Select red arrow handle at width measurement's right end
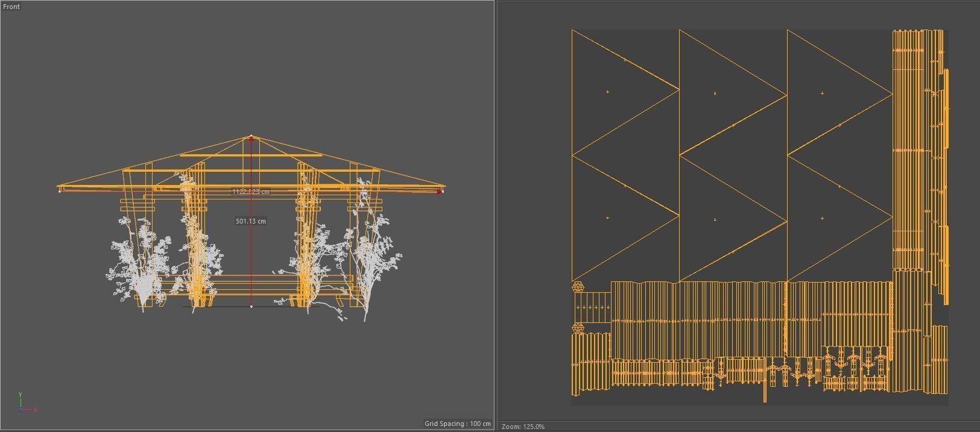This screenshot has width=980, height=432. [439, 192]
